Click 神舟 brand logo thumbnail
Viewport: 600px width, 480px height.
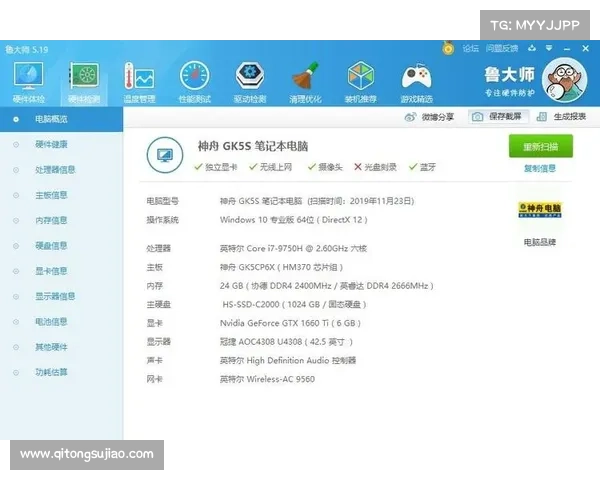tap(540, 211)
